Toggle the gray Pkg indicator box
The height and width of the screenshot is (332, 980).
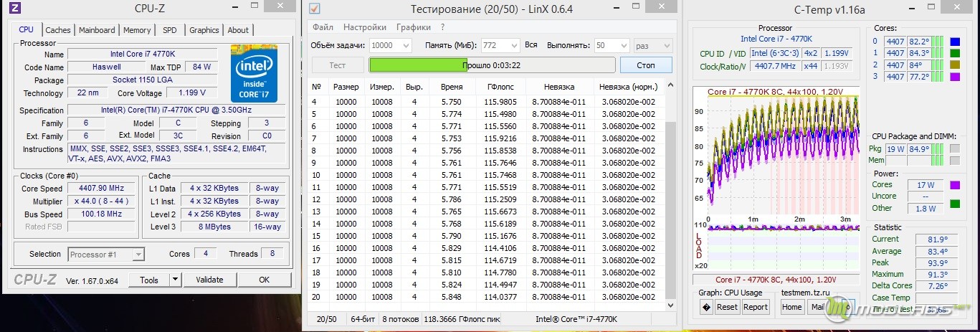[955, 149]
